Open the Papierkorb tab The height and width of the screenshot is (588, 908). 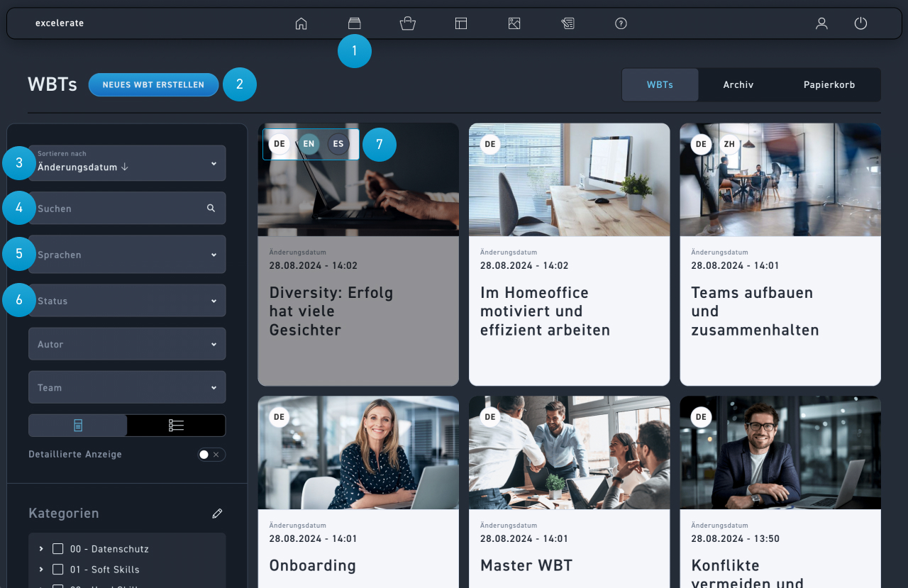coord(829,85)
